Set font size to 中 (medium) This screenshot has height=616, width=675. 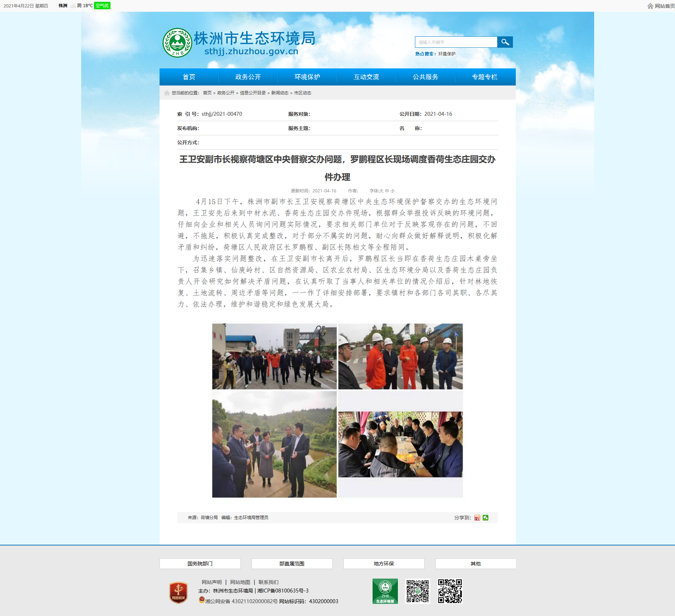coord(387,191)
